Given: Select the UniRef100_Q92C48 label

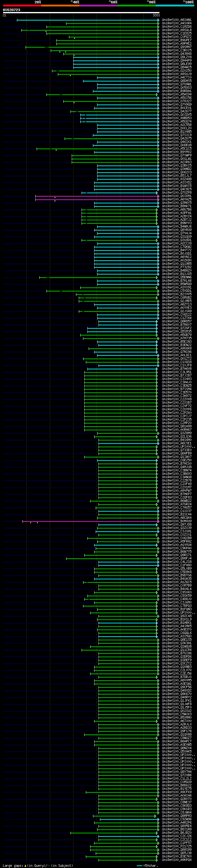Looking at the screenshot, I should 176,616.
